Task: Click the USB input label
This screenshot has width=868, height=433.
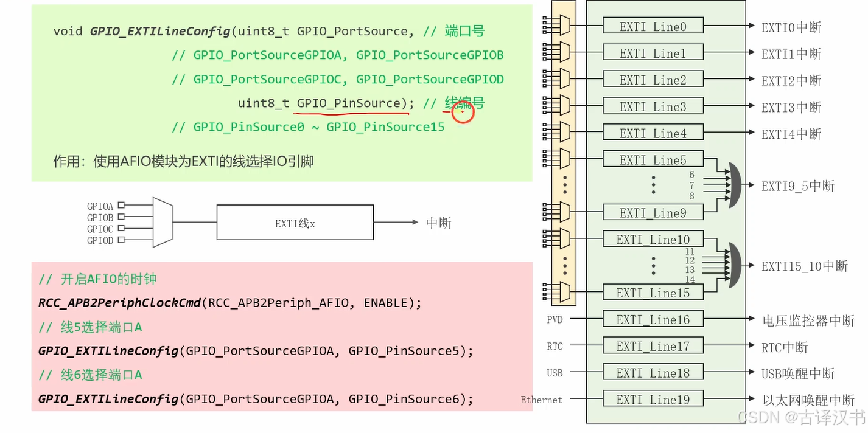Action: (x=555, y=373)
